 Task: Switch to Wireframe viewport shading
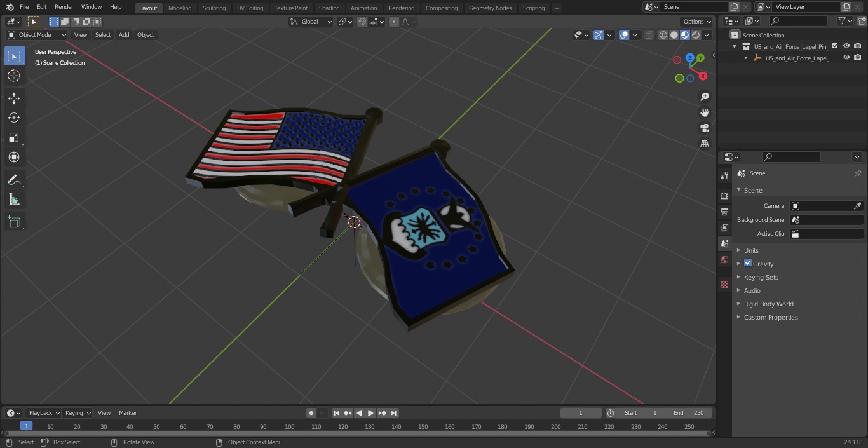coord(663,35)
